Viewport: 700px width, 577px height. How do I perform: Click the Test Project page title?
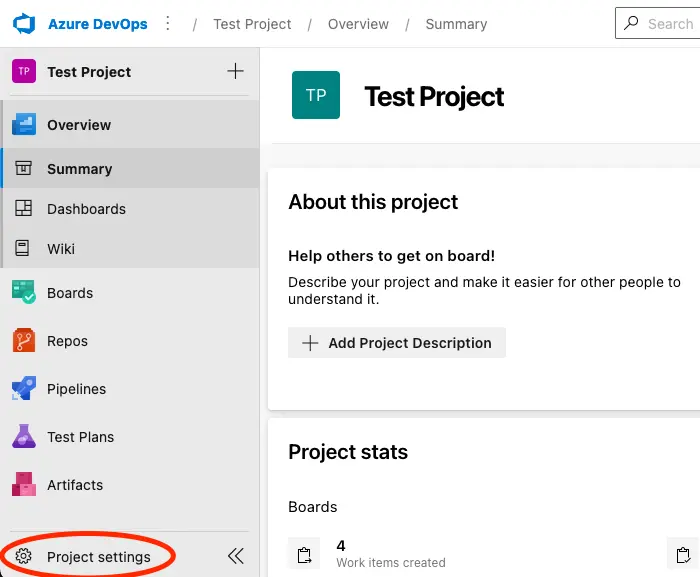(x=434, y=96)
